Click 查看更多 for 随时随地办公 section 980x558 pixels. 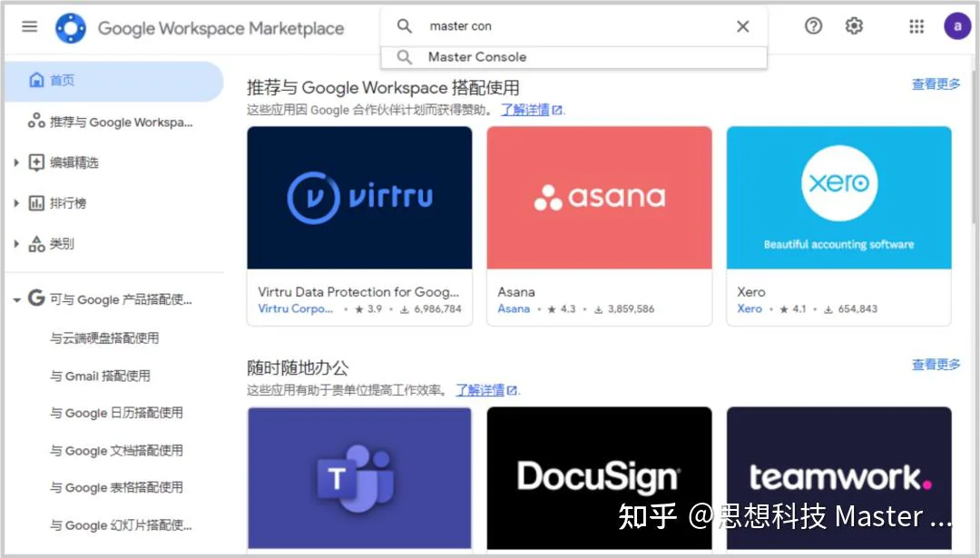[936, 365]
